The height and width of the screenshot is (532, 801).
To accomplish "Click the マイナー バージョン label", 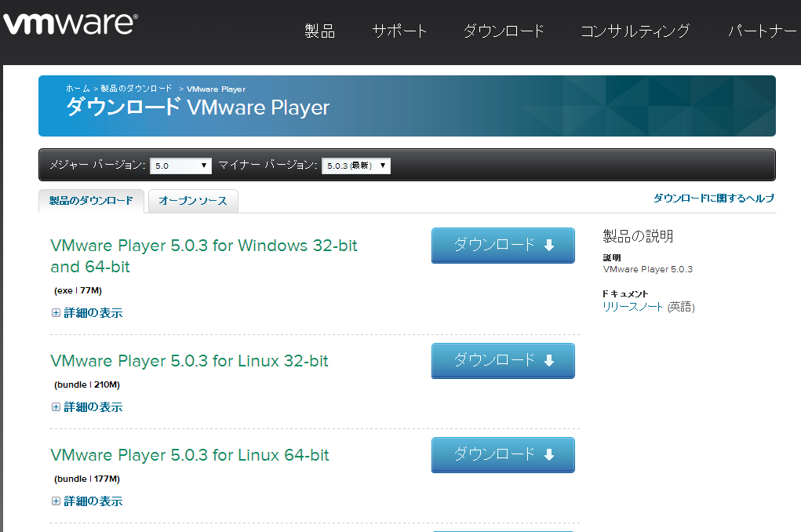I will coord(268,165).
